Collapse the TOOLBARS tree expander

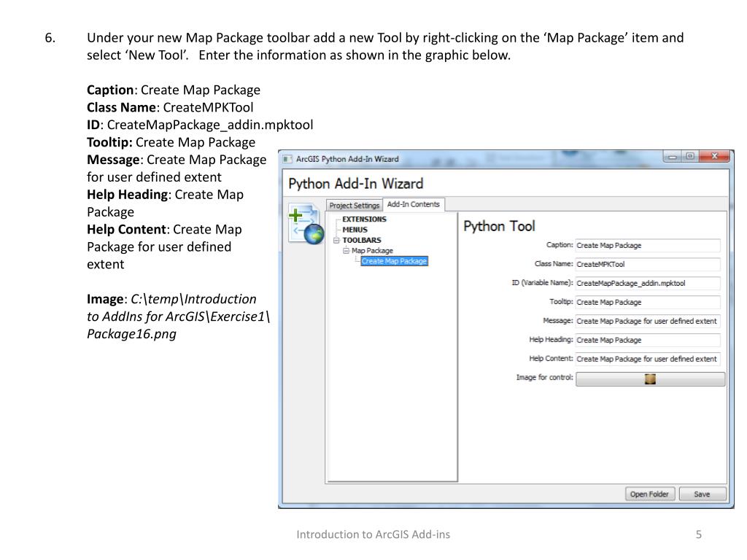[336, 241]
